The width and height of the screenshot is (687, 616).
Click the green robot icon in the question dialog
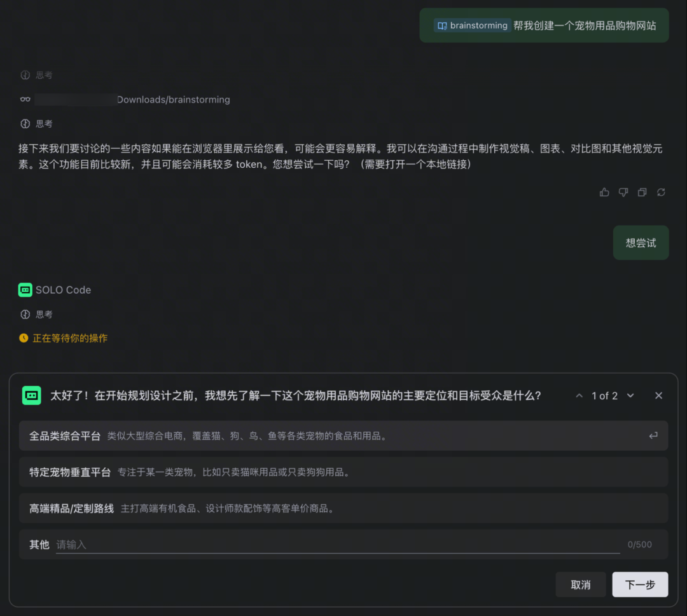[32, 395]
